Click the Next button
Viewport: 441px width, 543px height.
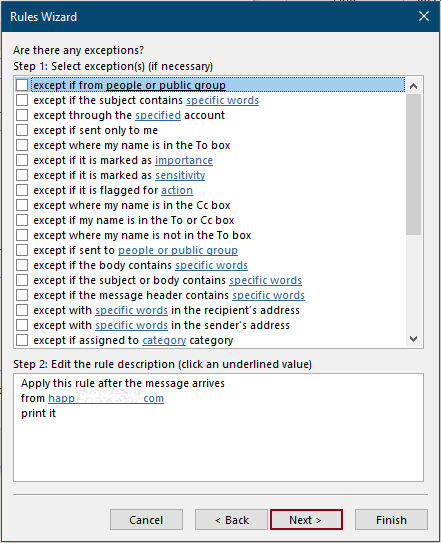[x=306, y=519]
